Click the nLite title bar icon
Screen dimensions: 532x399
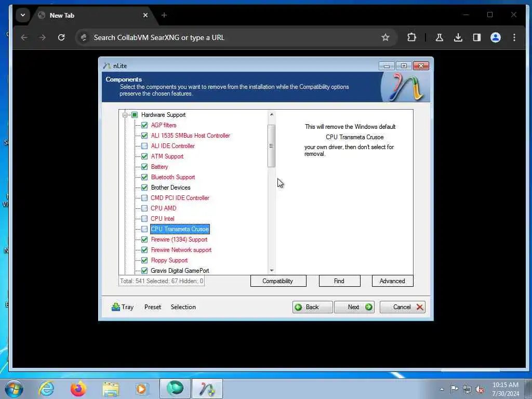pyautogui.click(x=107, y=66)
